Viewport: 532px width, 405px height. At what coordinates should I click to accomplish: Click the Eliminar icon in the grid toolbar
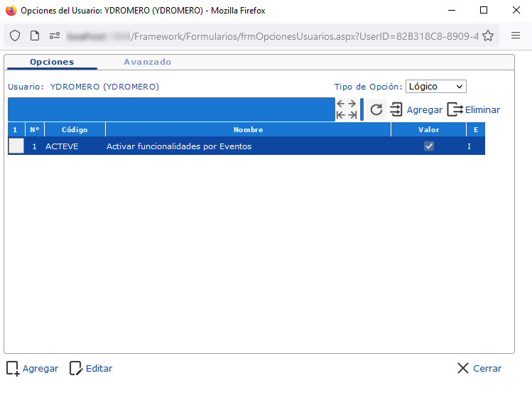tap(455, 109)
